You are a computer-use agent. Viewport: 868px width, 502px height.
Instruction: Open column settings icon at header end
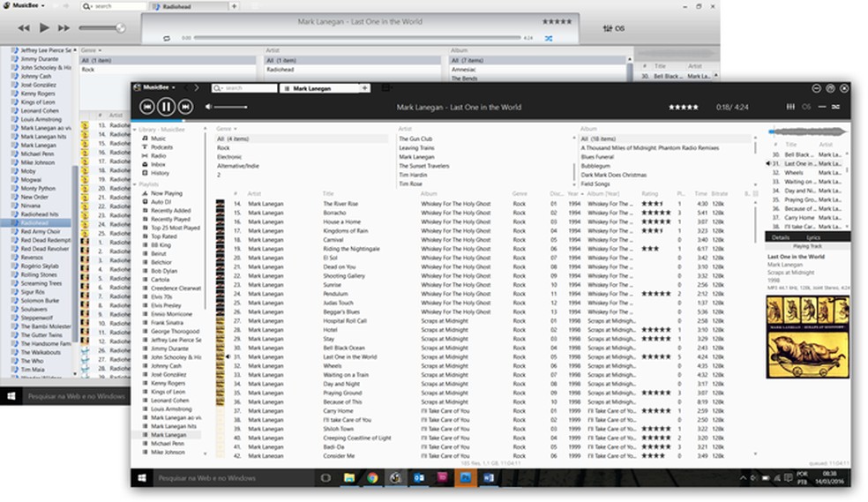pos(756,194)
